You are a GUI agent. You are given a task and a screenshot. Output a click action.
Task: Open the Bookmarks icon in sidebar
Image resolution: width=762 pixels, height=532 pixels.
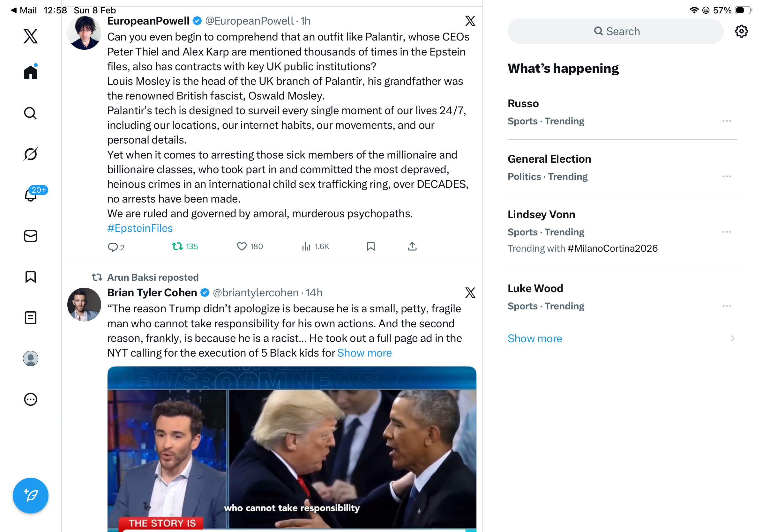31,277
